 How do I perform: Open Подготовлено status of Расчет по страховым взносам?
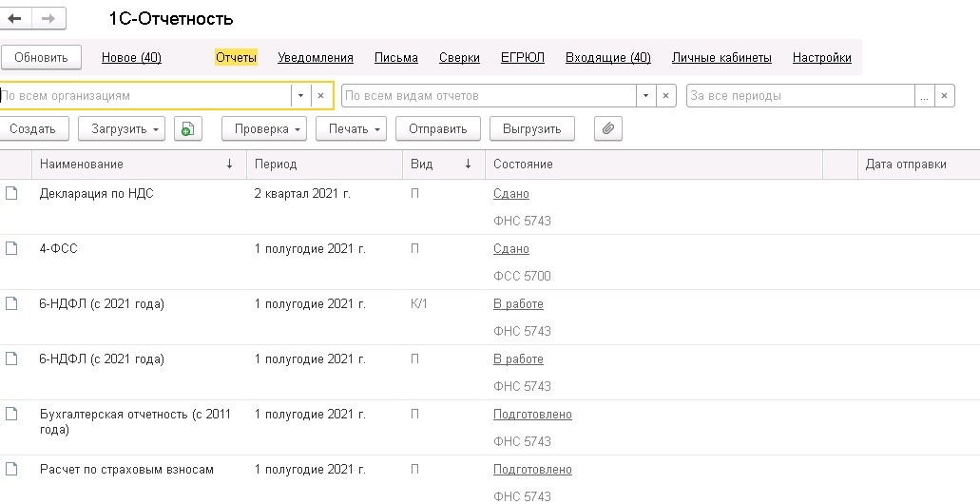[x=532, y=469]
